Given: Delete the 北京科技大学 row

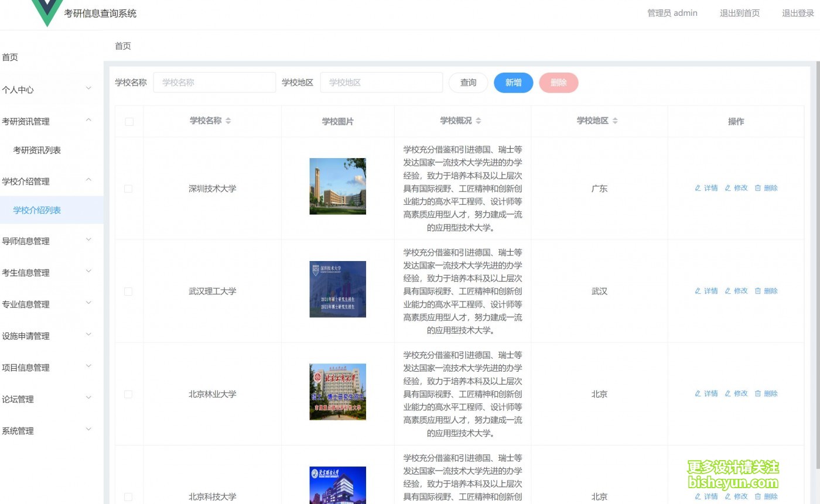Looking at the screenshot, I should [766, 496].
